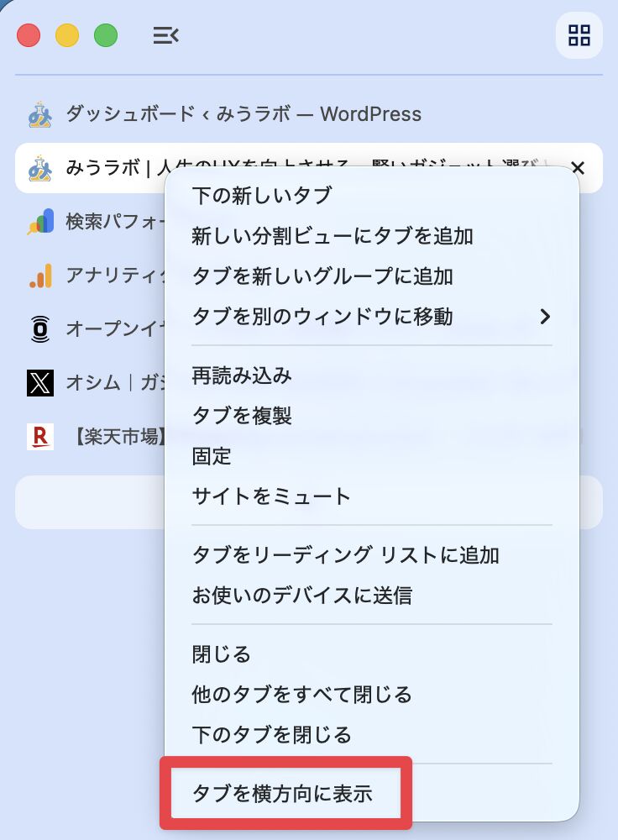Close the active みうラボ tab
Image resolution: width=618 pixels, height=840 pixels.
(578, 168)
